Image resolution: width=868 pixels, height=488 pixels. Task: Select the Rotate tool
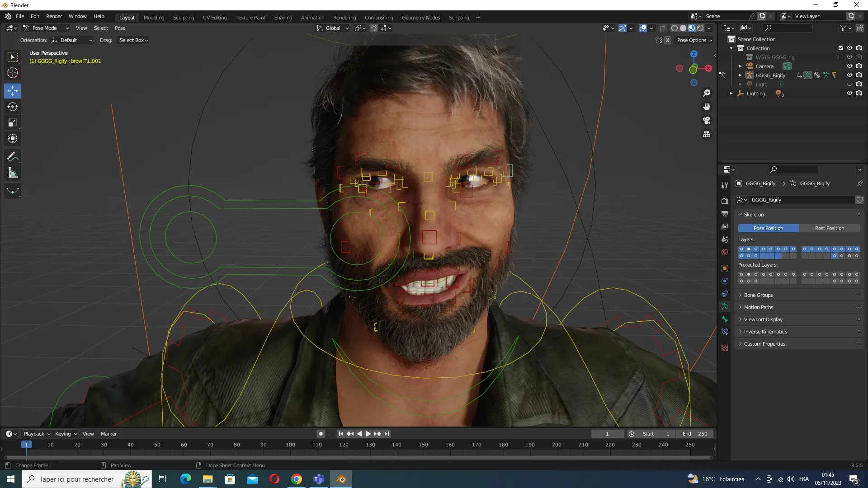[13, 107]
